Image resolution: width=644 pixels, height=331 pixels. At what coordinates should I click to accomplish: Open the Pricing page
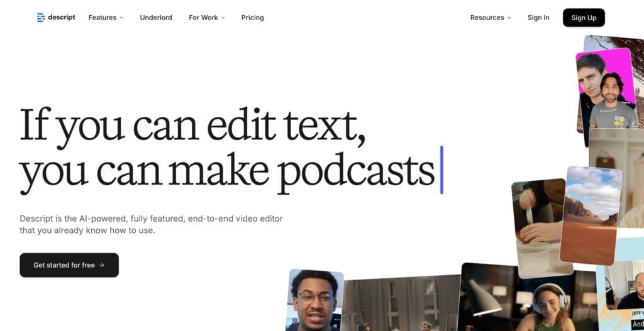click(252, 18)
